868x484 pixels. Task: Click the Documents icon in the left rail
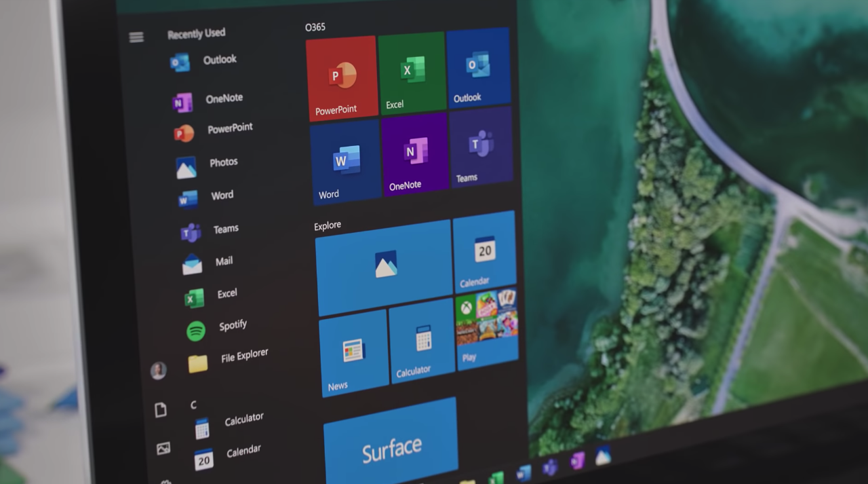point(161,409)
